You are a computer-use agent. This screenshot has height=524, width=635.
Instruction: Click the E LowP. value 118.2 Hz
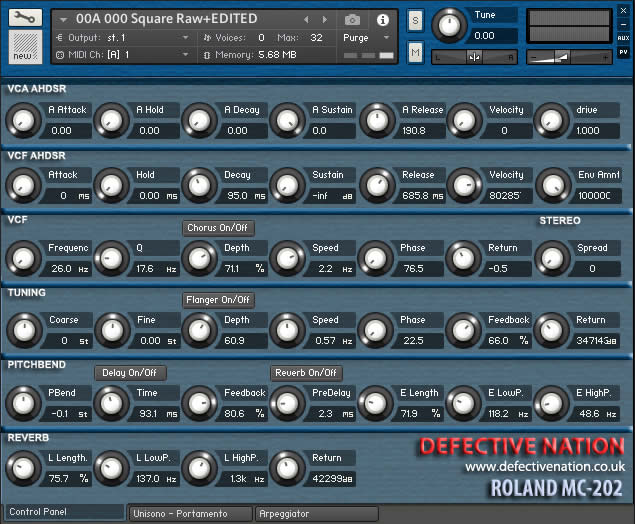(x=507, y=413)
